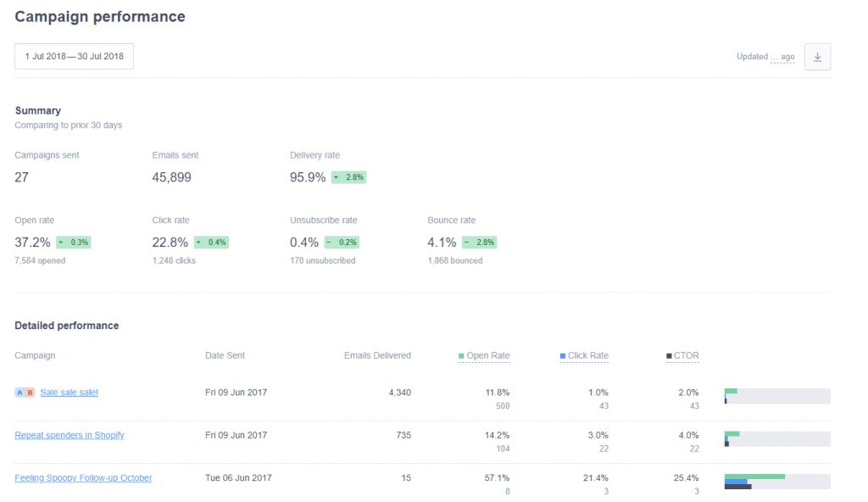Click the Campaign column header
The width and height of the screenshot is (868, 502).
coord(35,355)
